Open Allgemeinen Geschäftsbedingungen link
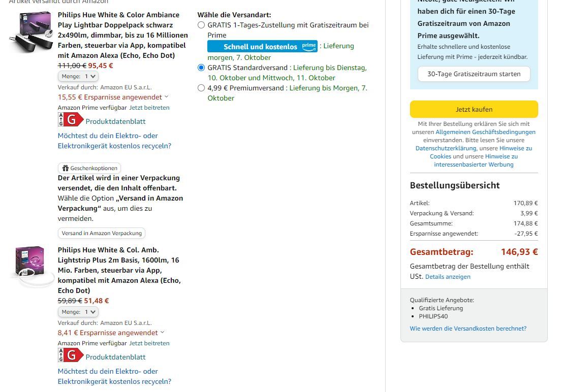The width and height of the screenshot is (561, 392). [x=485, y=132]
